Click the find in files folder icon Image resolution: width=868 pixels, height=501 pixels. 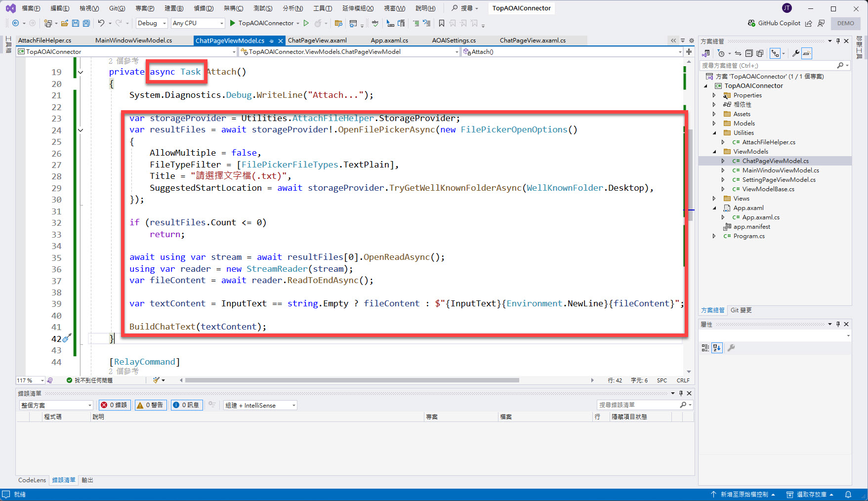pos(338,23)
